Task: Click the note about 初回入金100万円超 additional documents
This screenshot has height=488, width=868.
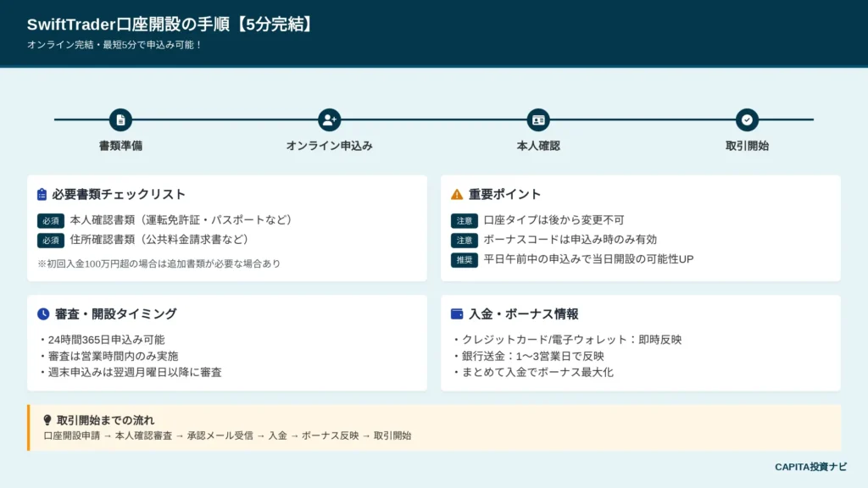Action: pos(159,264)
